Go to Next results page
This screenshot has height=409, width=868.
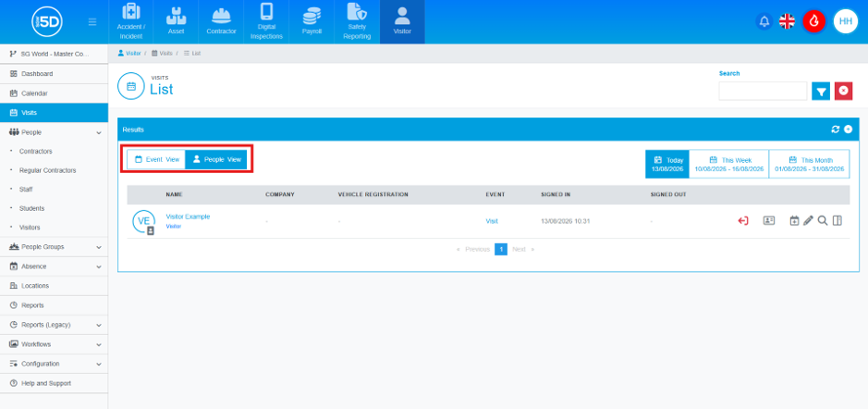pos(523,250)
